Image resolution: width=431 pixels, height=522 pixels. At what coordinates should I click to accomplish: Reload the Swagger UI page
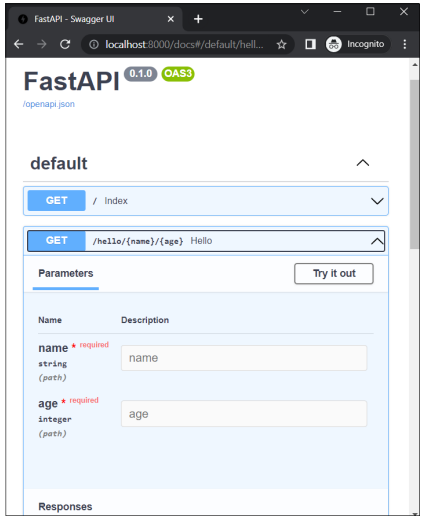pyautogui.click(x=65, y=44)
